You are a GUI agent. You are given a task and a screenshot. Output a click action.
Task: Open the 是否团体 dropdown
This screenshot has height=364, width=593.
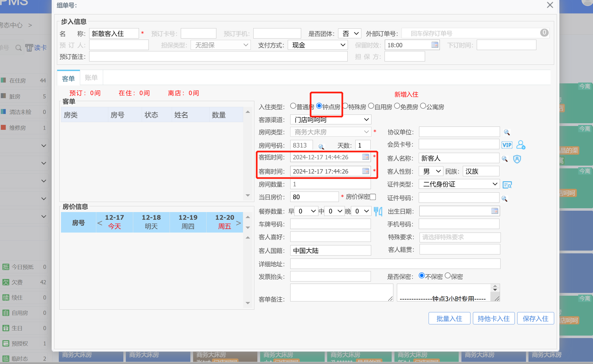(x=350, y=34)
